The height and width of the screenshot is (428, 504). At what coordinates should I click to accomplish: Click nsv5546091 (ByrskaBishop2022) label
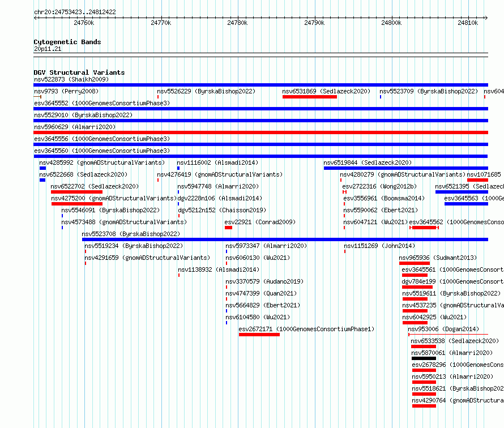coord(110,210)
